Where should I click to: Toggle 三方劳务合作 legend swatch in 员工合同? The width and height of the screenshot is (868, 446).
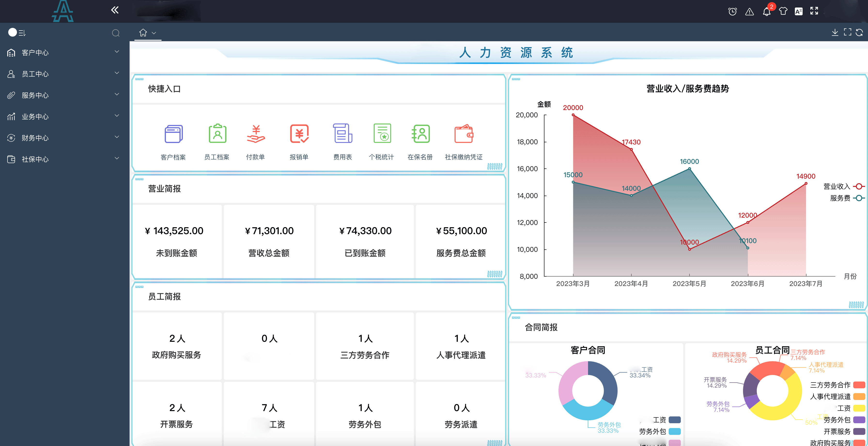(859, 385)
